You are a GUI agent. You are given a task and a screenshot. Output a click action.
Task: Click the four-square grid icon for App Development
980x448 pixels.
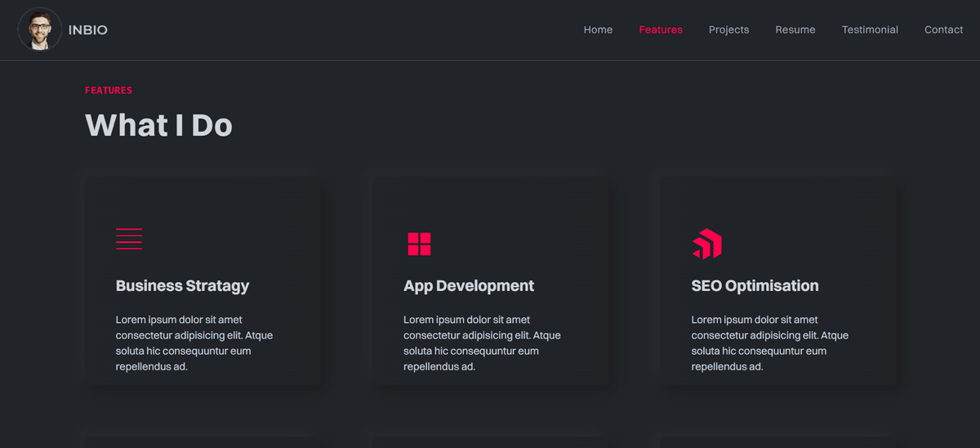click(x=419, y=244)
